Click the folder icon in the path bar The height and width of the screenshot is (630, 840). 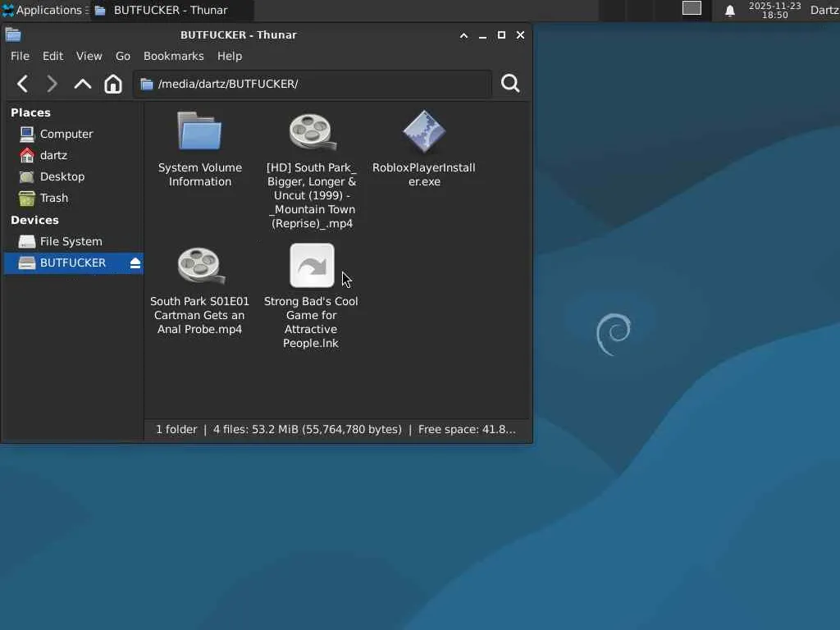[146, 84]
